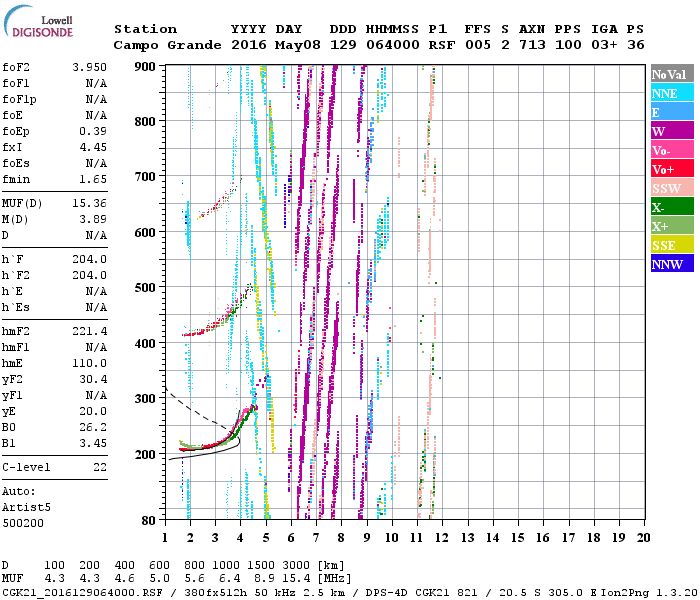Click the 500200 version text
Image resolution: width=700 pixels, height=600 pixels.
coord(23,523)
